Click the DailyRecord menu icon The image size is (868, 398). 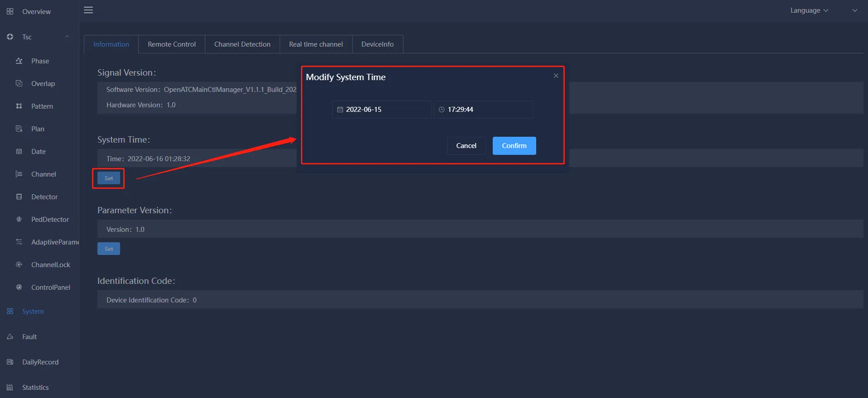point(10,362)
